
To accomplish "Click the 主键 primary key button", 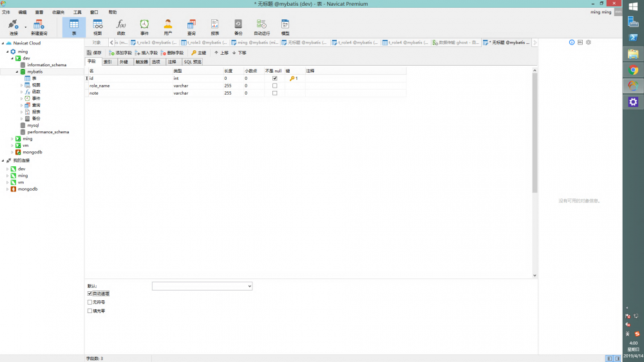I will 199,53.
